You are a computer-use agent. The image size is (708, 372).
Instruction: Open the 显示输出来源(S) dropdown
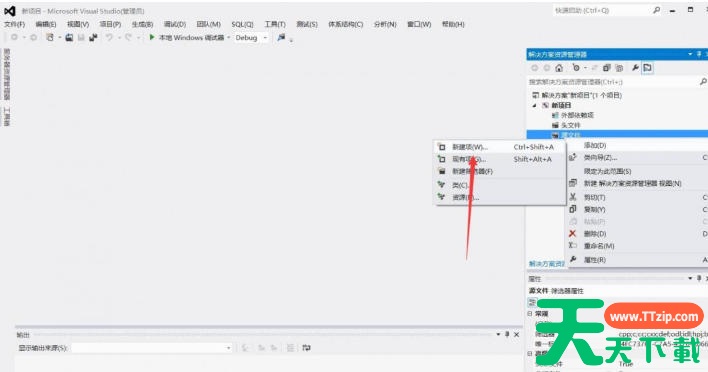coord(152,348)
